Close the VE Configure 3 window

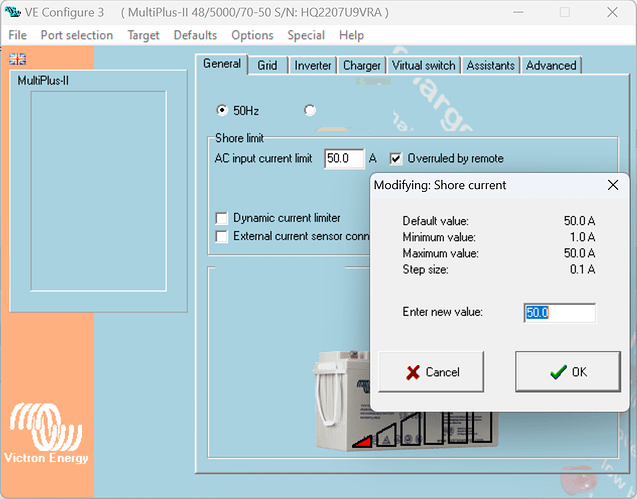[612, 13]
